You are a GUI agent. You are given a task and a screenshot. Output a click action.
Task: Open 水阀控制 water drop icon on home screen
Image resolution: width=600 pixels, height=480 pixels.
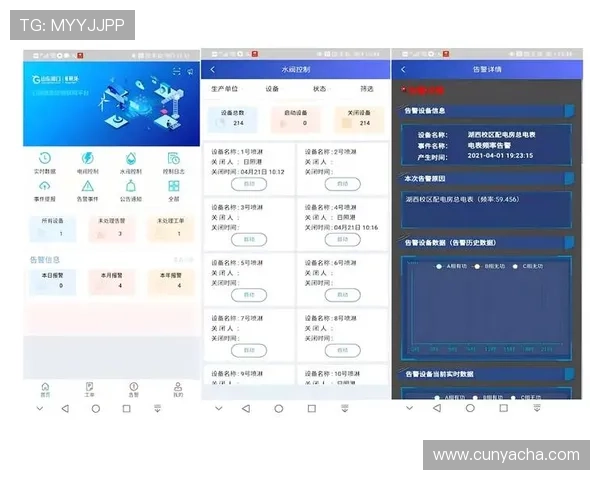click(x=131, y=162)
